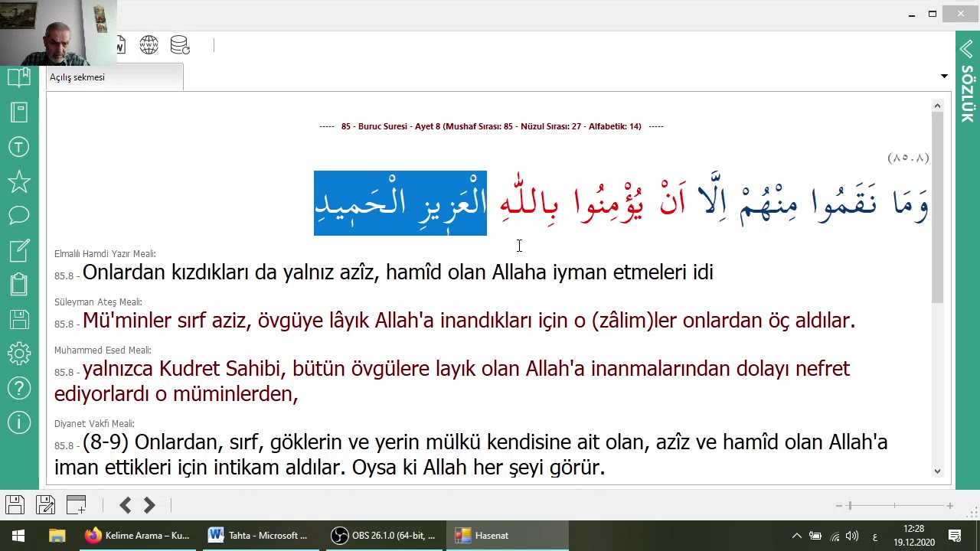The width and height of the screenshot is (980, 551).
Task: Click the pencil-and-note edit icon in sidebar
Action: 18,250
